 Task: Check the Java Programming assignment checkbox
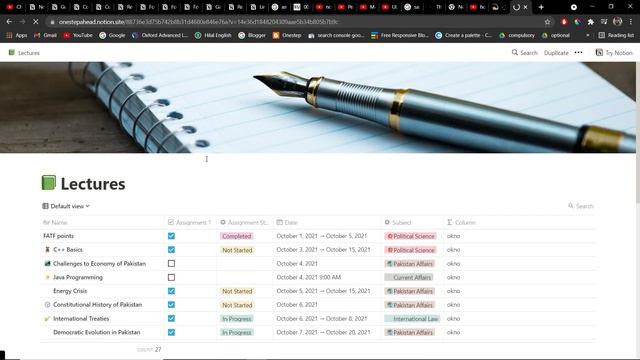tap(171, 278)
